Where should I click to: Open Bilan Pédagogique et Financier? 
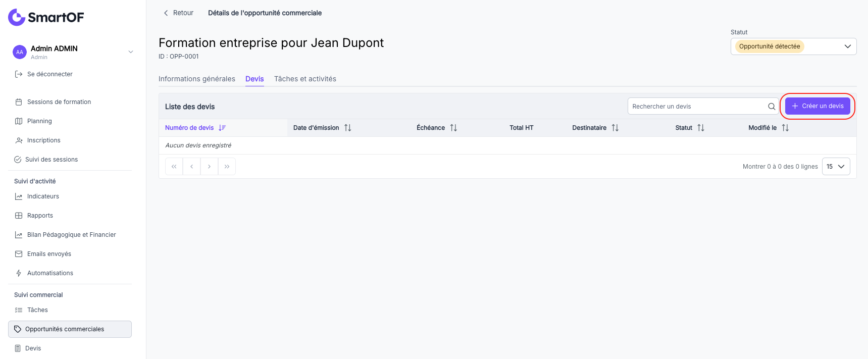click(72, 235)
